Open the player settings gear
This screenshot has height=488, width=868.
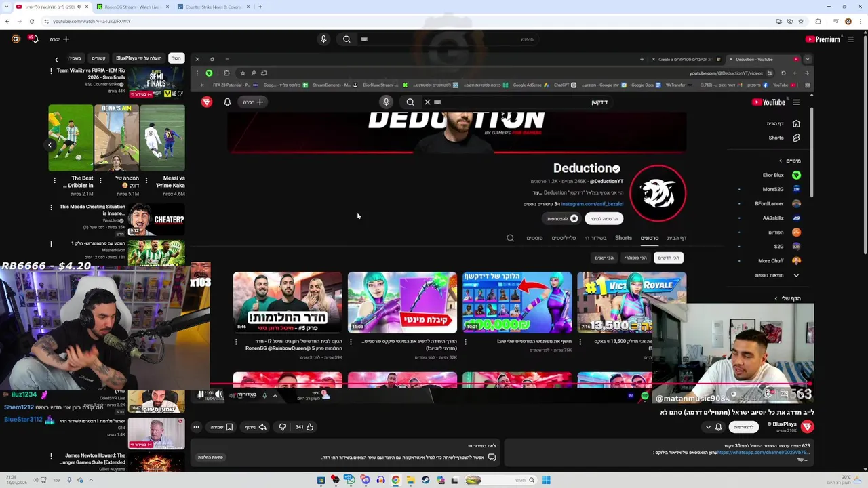pyautogui.click(x=768, y=394)
